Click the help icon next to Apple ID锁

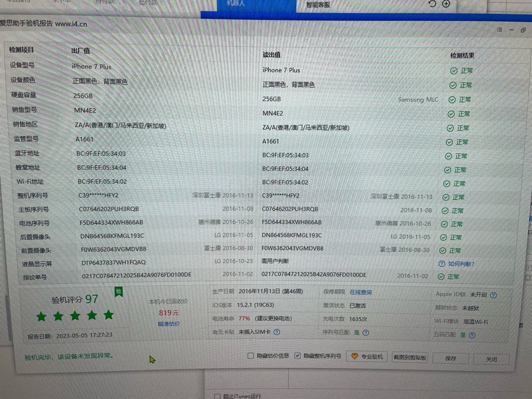tap(494, 295)
